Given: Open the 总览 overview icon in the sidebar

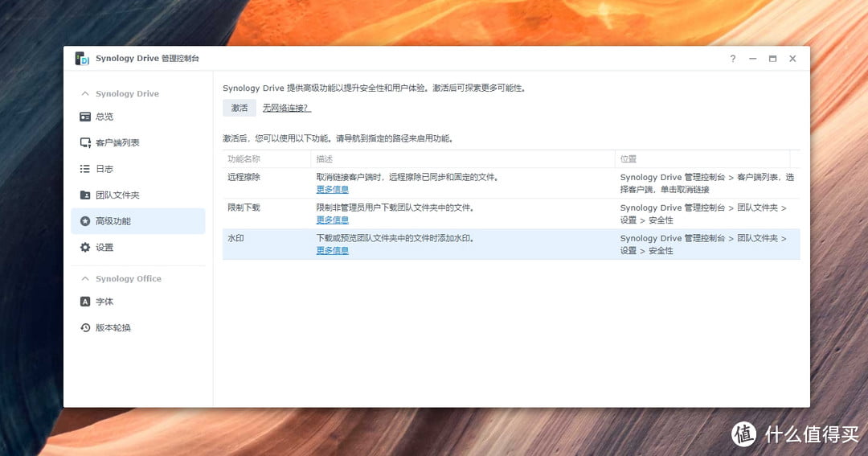Looking at the screenshot, I should click(85, 117).
